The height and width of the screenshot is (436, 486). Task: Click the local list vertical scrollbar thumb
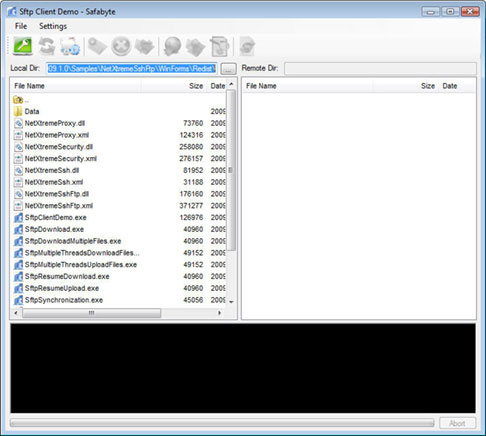[231, 170]
